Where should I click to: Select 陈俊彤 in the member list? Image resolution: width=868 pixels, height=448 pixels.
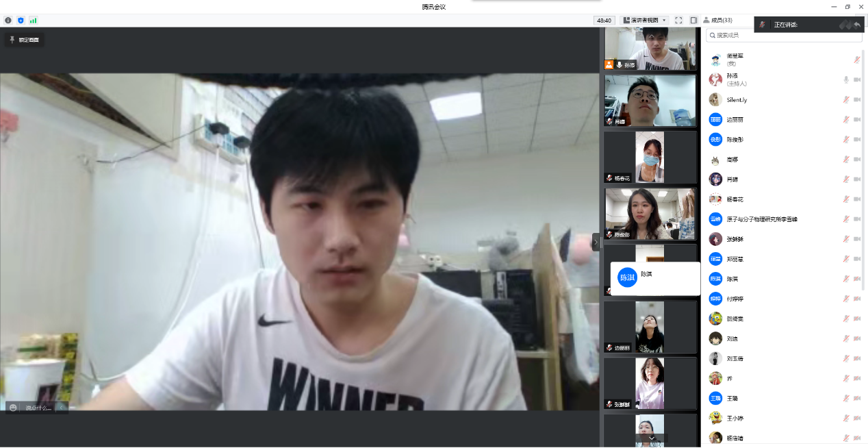pos(735,139)
